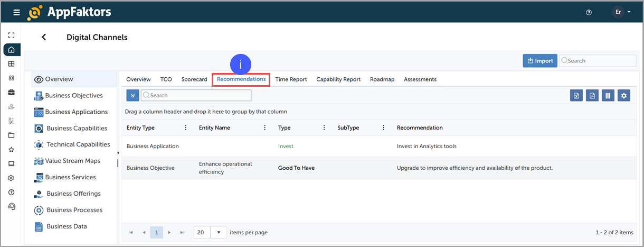Screen dimensions: 644x247
Task: Switch to the Scorecard tab
Action: point(194,79)
